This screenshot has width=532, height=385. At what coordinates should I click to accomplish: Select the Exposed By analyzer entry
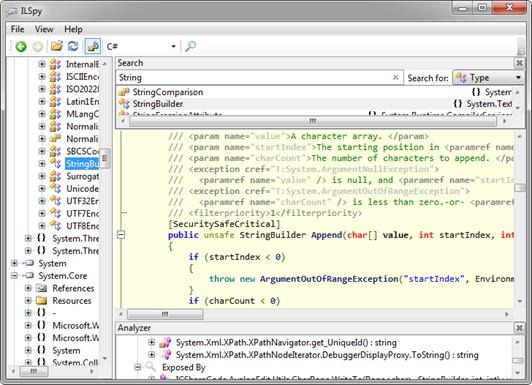point(184,367)
